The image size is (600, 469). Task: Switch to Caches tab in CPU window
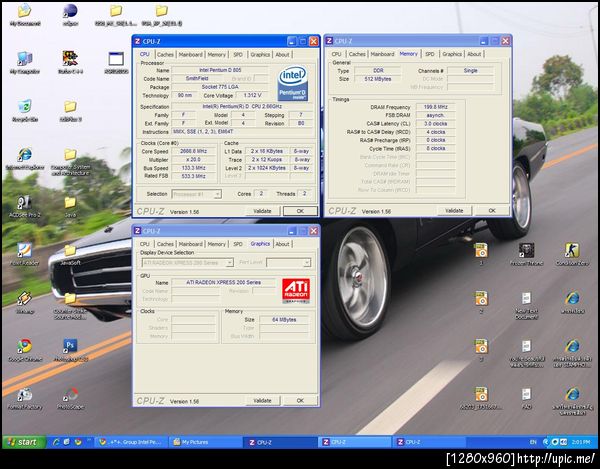pyautogui.click(x=165, y=54)
